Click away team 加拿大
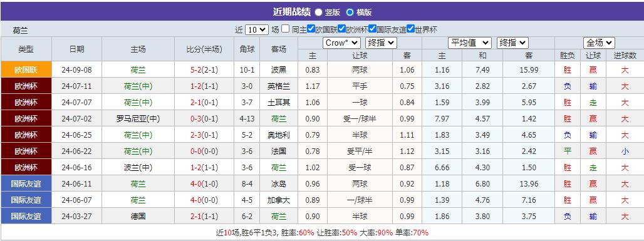 coord(279,200)
